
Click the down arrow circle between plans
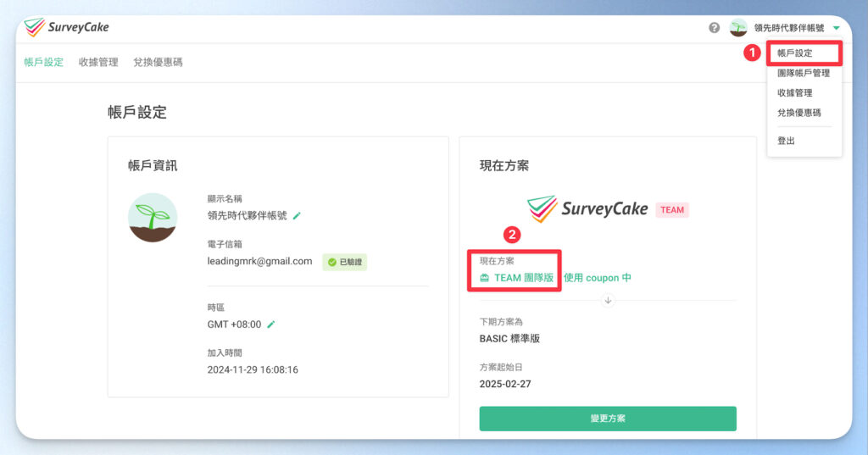(x=608, y=301)
